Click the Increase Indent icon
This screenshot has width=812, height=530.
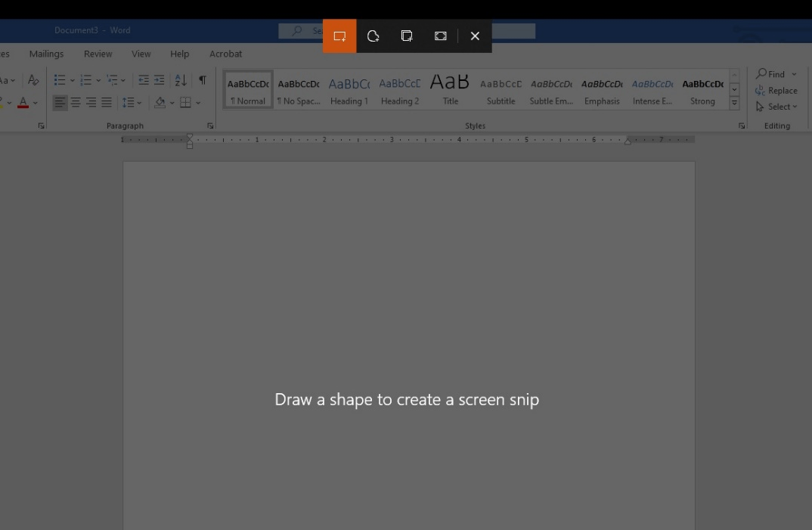(x=159, y=79)
